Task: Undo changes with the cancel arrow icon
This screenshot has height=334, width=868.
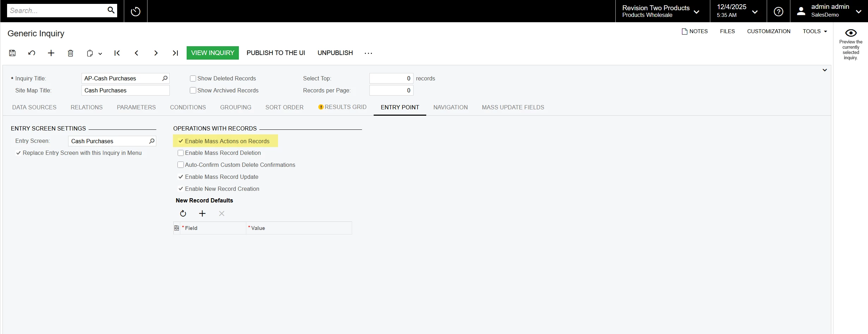Action: click(32, 53)
